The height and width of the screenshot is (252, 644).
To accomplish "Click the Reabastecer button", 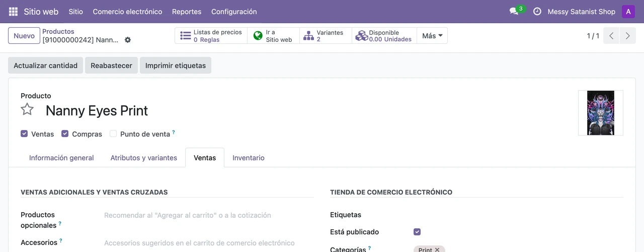I will point(111,66).
